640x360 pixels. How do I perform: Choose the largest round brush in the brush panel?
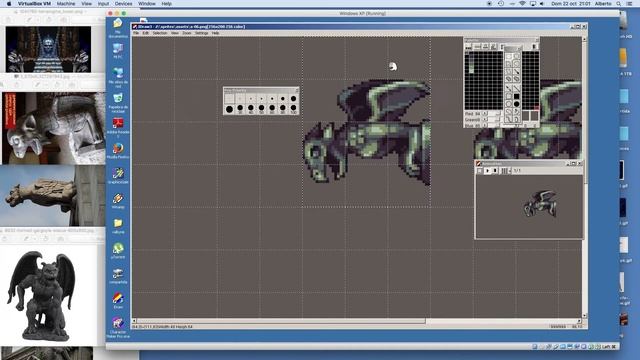229,109
